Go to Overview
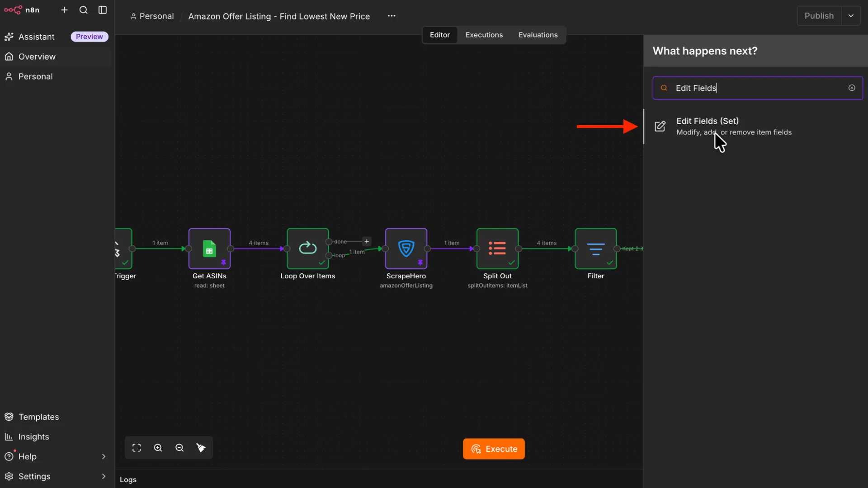Image resolution: width=868 pixels, height=488 pixels. pos(56,56)
